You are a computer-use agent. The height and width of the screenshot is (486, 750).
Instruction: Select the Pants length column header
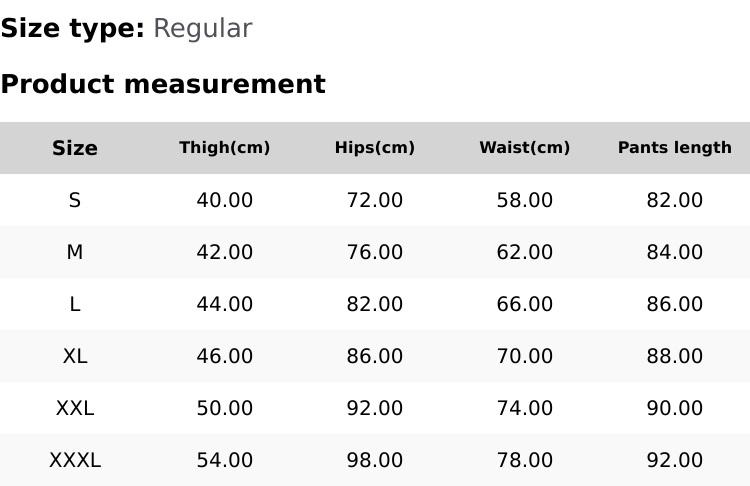coord(675,148)
